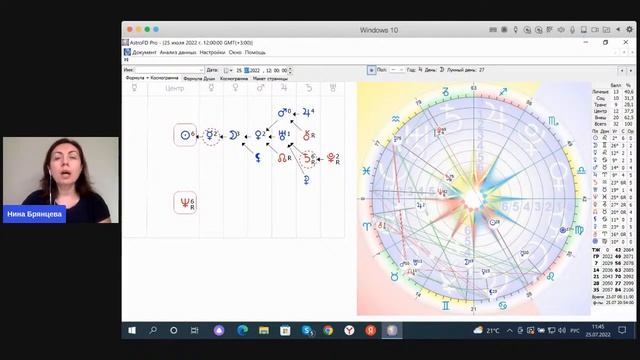Open the Настройки menu

212,52
